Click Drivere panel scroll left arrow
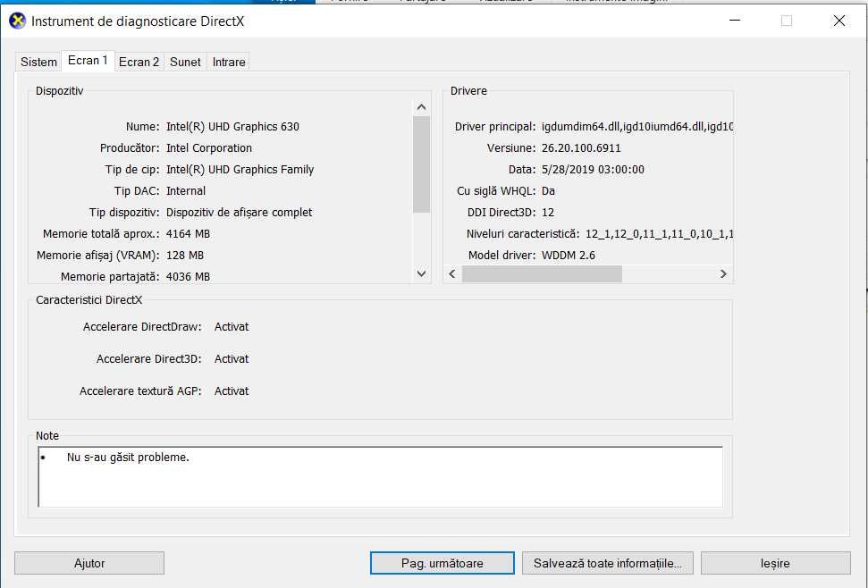The image size is (868, 588). click(452, 273)
